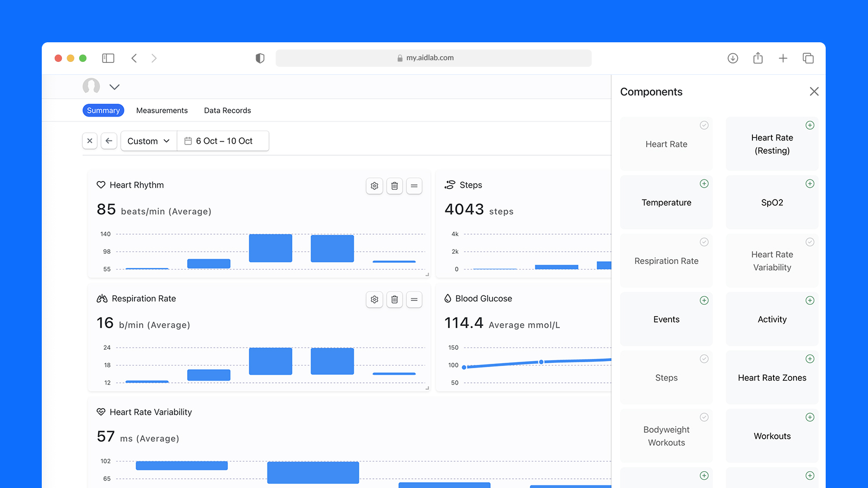This screenshot has height=488, width=868.
Task: Switch to the Measurements tab
Action: point(162,110)
